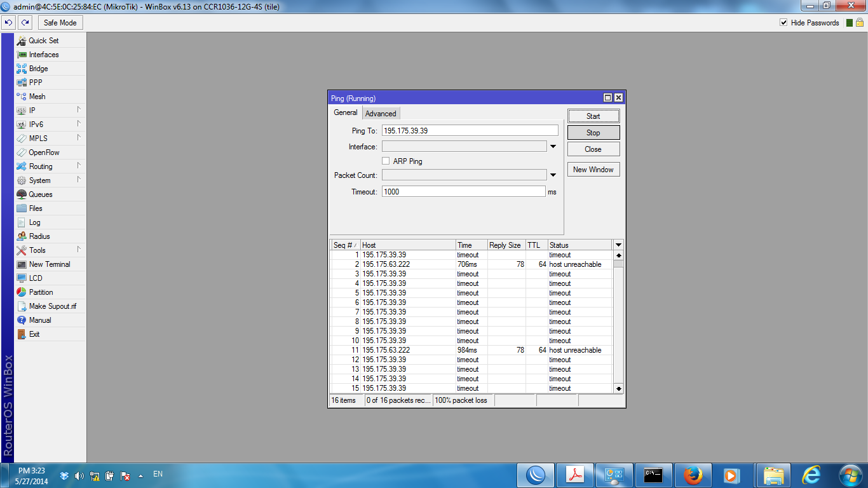Sort by Status column header

tap(580, 245)
